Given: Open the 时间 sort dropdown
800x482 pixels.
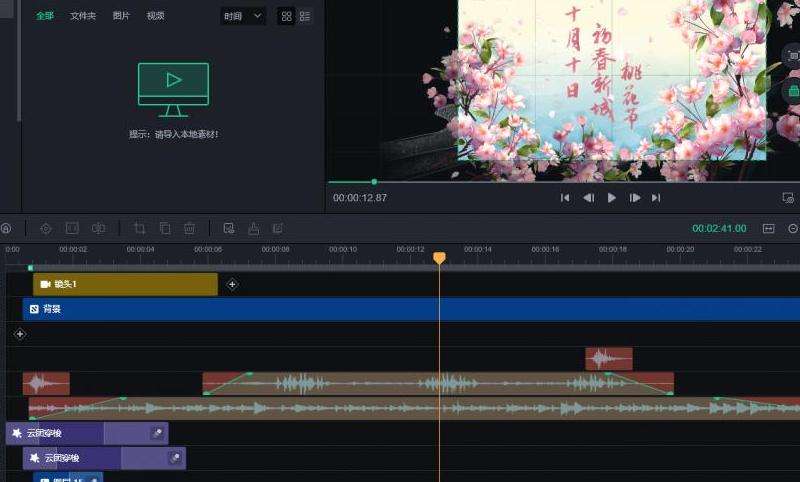Looking at the screenshot, I should tap(243, 17).
